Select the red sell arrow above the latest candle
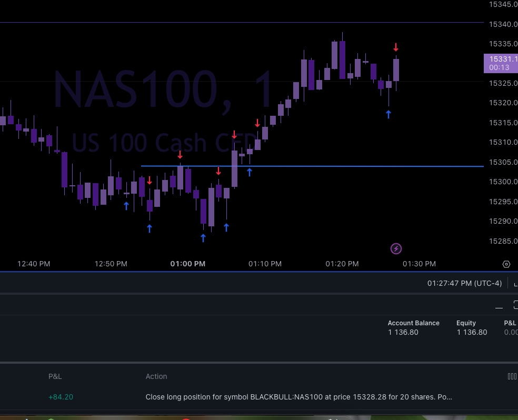518x420 pixels. click(396, 47)
